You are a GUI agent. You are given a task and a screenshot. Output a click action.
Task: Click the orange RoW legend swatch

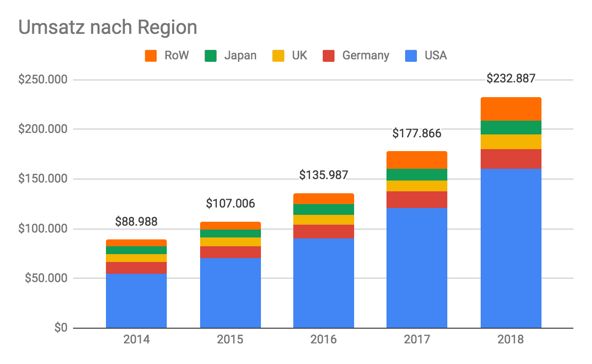[151, 56]
